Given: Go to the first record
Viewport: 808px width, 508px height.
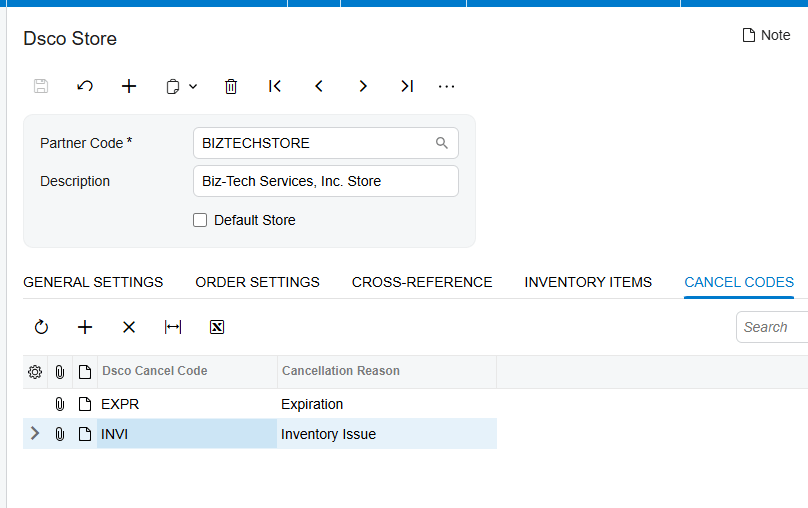Looking at the screenshot, I should click(275, 86).
